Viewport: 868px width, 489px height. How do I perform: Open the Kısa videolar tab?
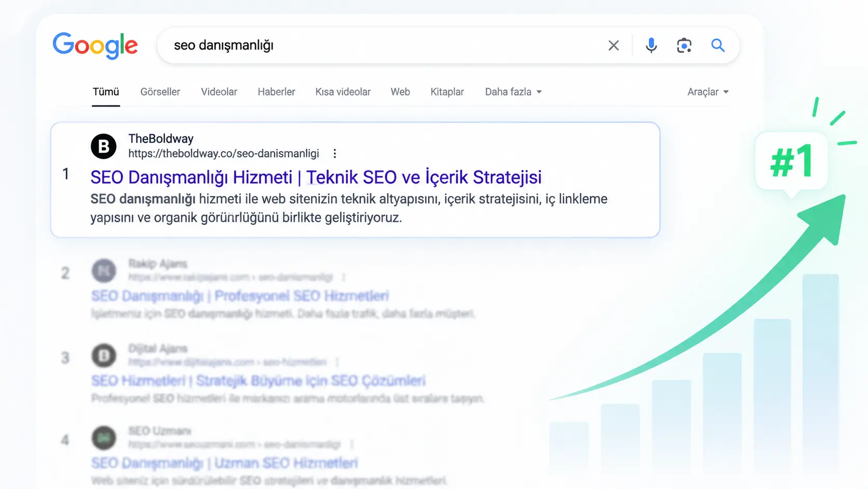343,92
